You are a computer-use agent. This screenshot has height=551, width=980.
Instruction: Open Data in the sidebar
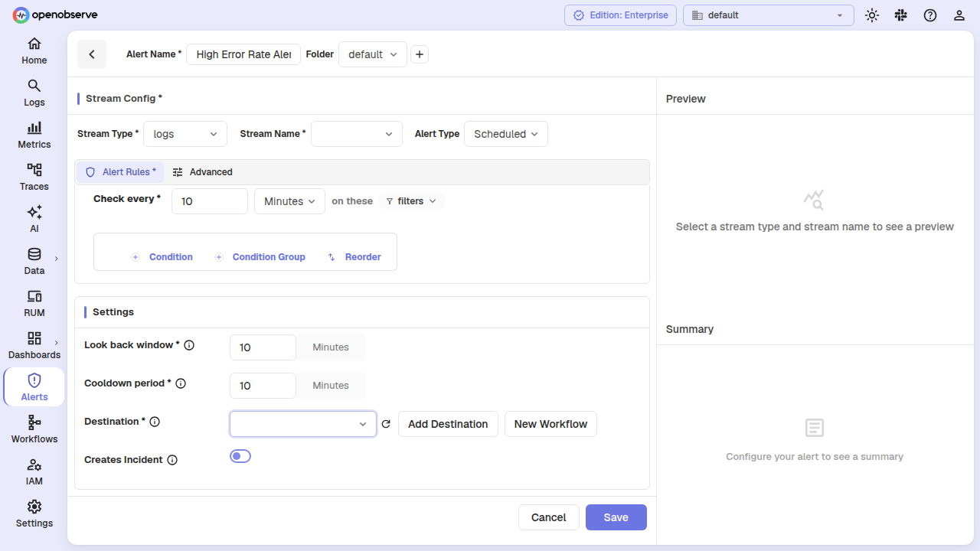pos(34,261)
